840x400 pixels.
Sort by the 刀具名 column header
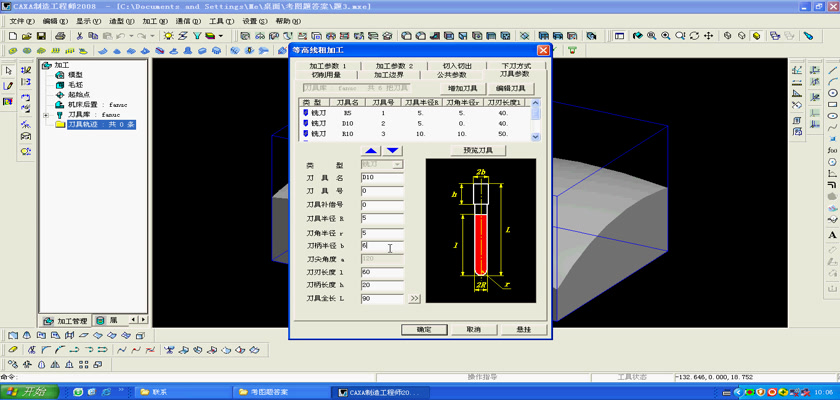point(347,102)
